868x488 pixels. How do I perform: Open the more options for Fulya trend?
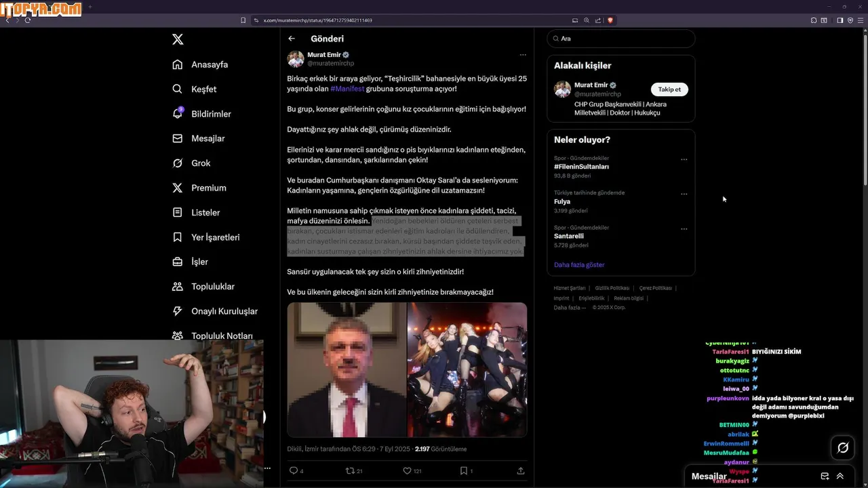click(x=684, y=194)
